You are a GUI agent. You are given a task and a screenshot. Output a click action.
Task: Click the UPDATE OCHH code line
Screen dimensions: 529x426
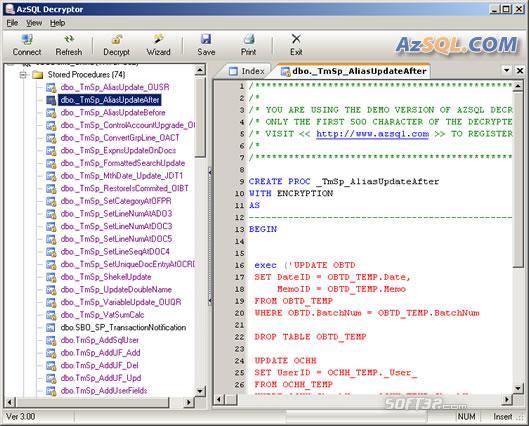(285, 361)
